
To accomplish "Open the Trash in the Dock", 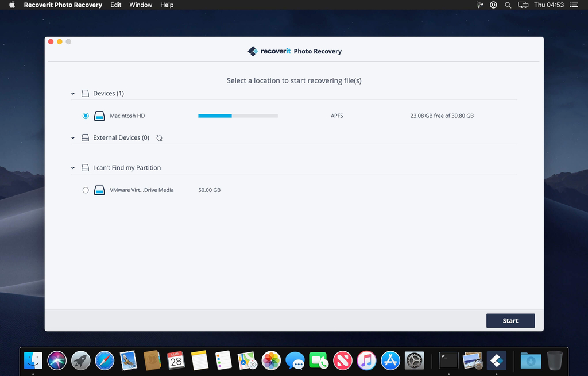I will click(x=555, y=360).
